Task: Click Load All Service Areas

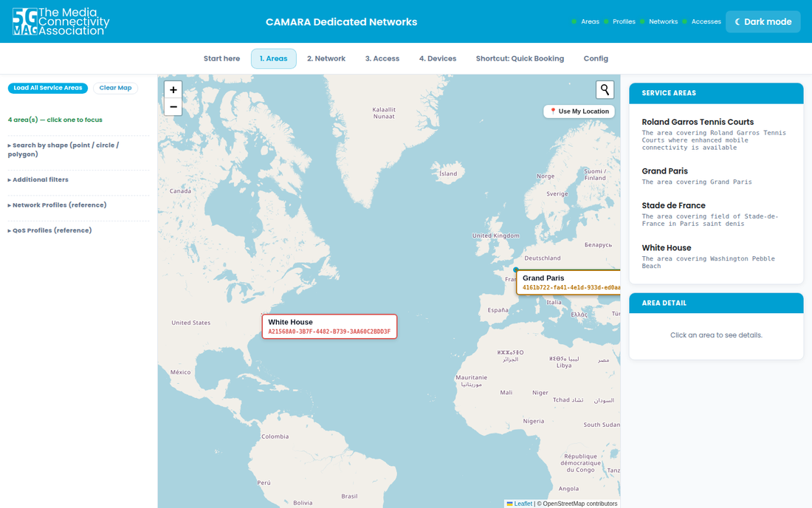Action: coord(48,88)
